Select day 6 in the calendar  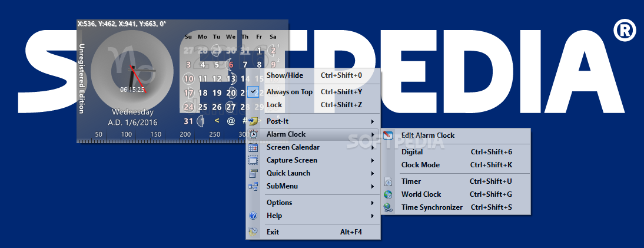click(231, 65)
